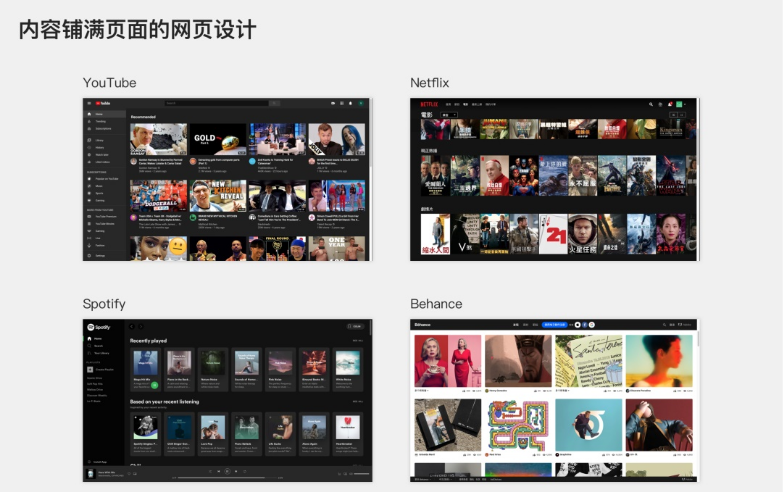Open Behance teal circle figure project

[x=588, y=425]
